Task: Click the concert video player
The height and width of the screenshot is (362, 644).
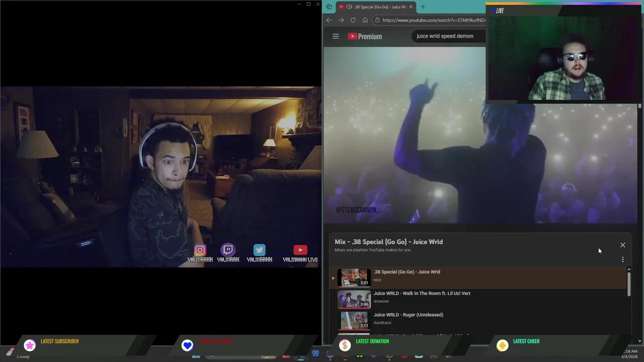Action: coord(480,135)
